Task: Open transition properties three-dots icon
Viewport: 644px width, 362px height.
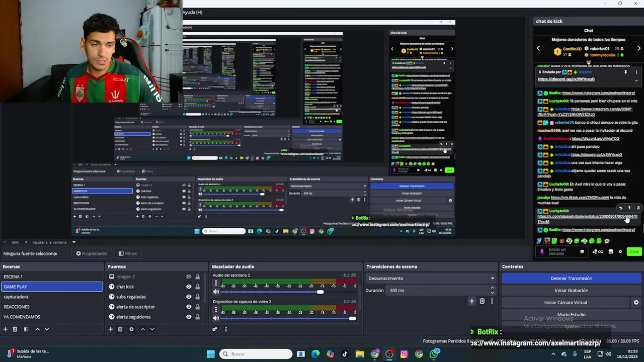Action: tap(492, 301)
